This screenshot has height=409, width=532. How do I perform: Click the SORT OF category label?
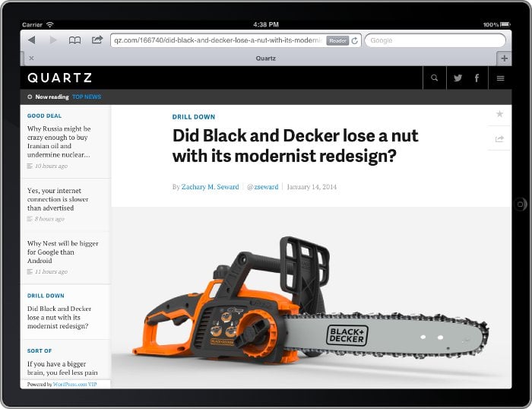[x=40, y=350]
